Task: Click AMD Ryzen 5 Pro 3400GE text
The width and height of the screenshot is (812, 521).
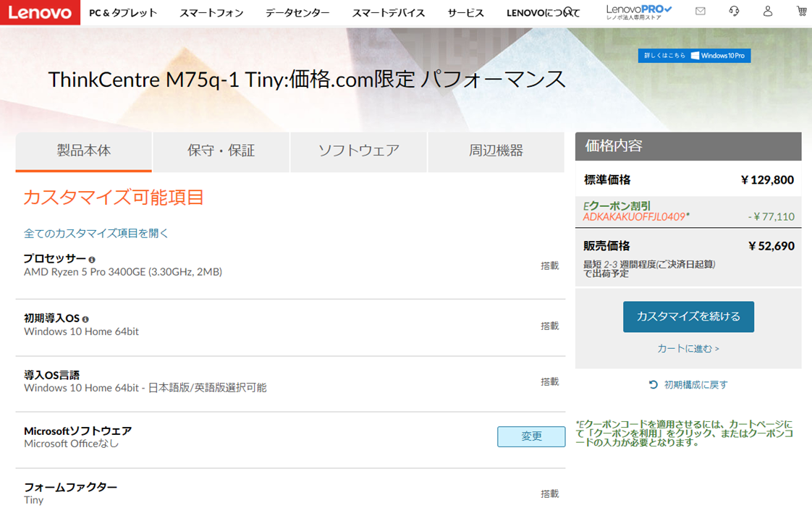Action: point(123,272)
